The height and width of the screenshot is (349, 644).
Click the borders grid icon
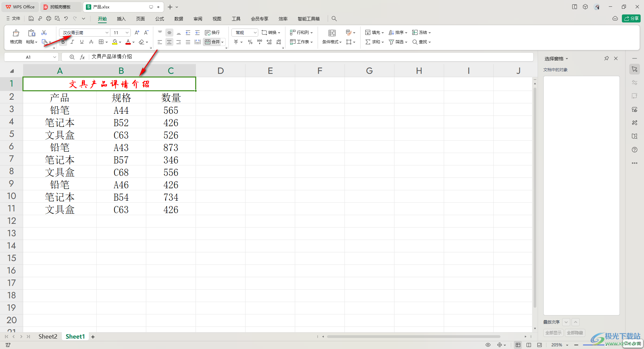[x=101, y=42]
